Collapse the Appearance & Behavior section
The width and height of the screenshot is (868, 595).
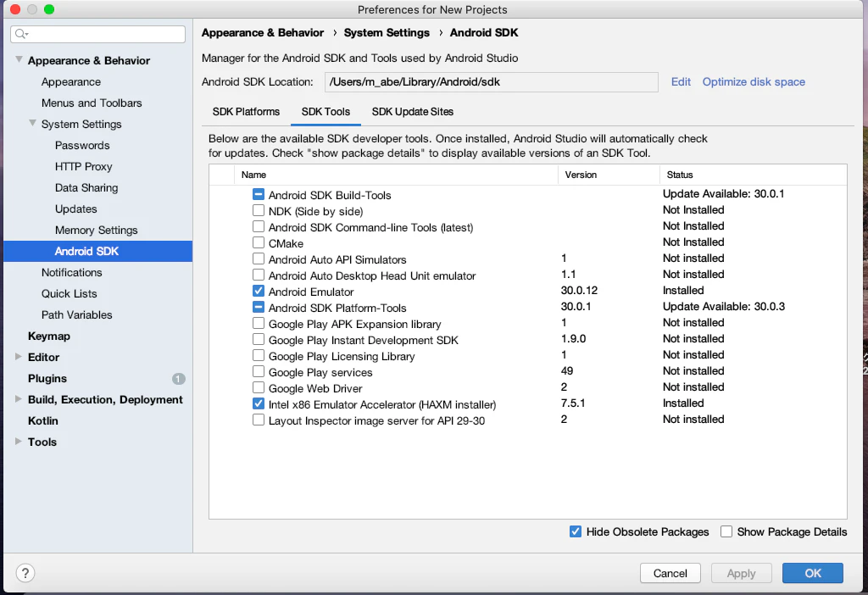click(19, 60)
